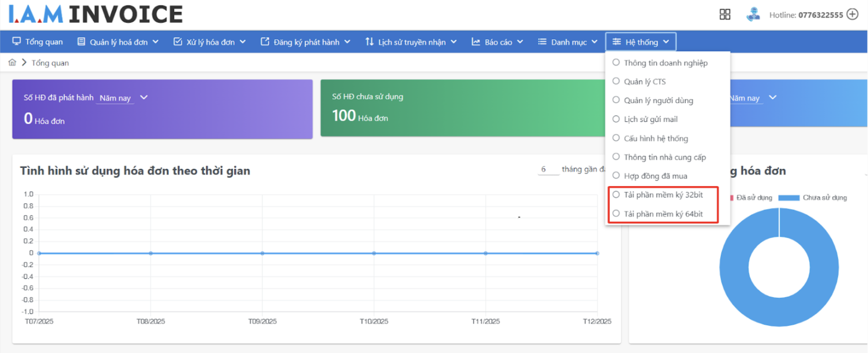Click the plus circle icon beside hotline

[x=852, y=14]
